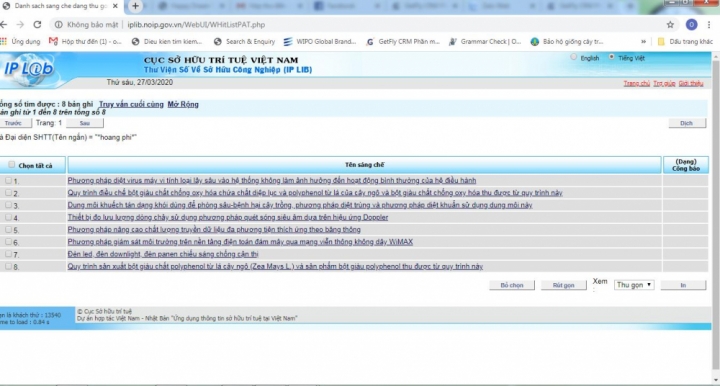Open the Đèn led, đèn downlight patent link
Screen dimensions: 720x386
(163, 254)
